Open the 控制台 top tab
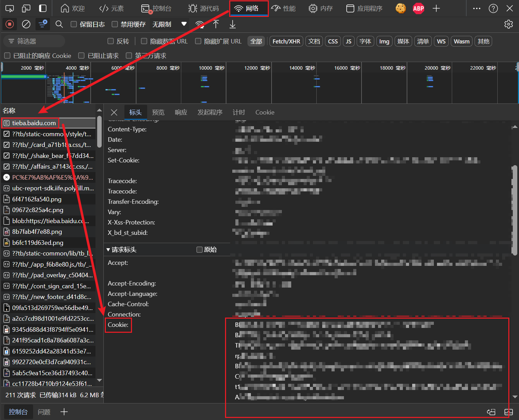Screen dimensions: 519x420 point(156,8)
